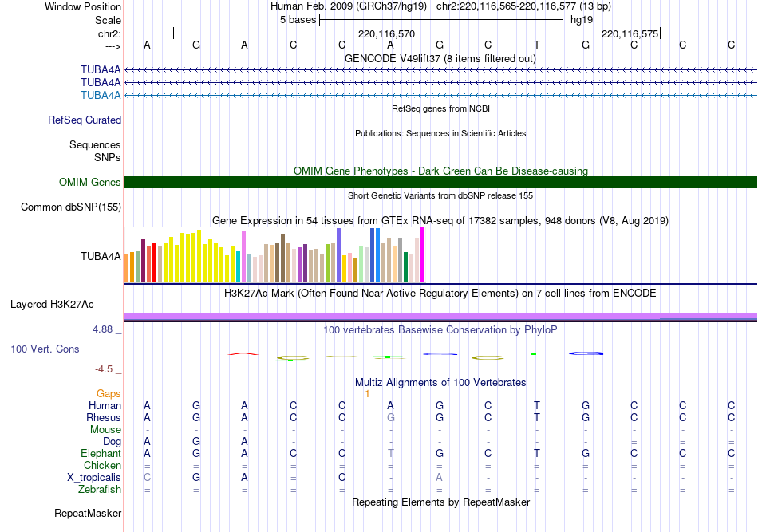Open the H3K27Ac Mark ENCODE track title
The image size is (758, 532).
click(x=440, y=294)
